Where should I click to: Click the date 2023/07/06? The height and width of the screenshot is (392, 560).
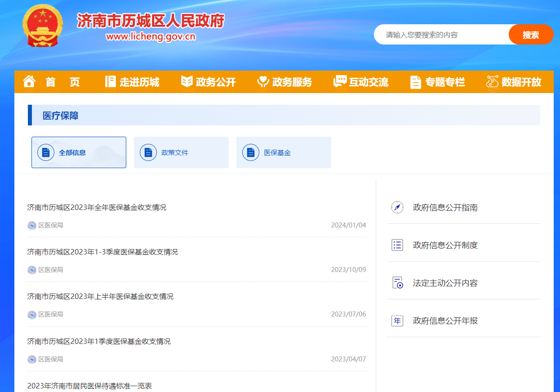click(x=349, y=314)
